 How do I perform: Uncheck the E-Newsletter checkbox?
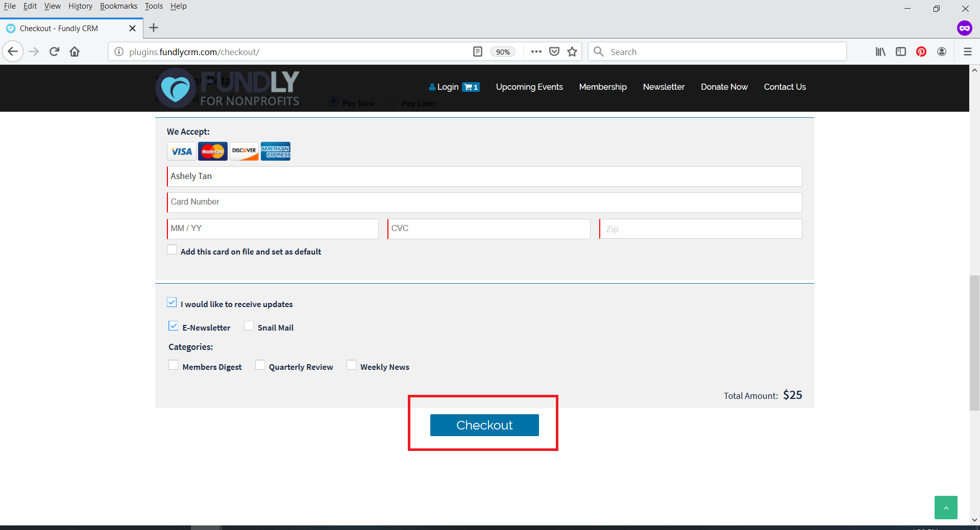[x=174, y=326]
